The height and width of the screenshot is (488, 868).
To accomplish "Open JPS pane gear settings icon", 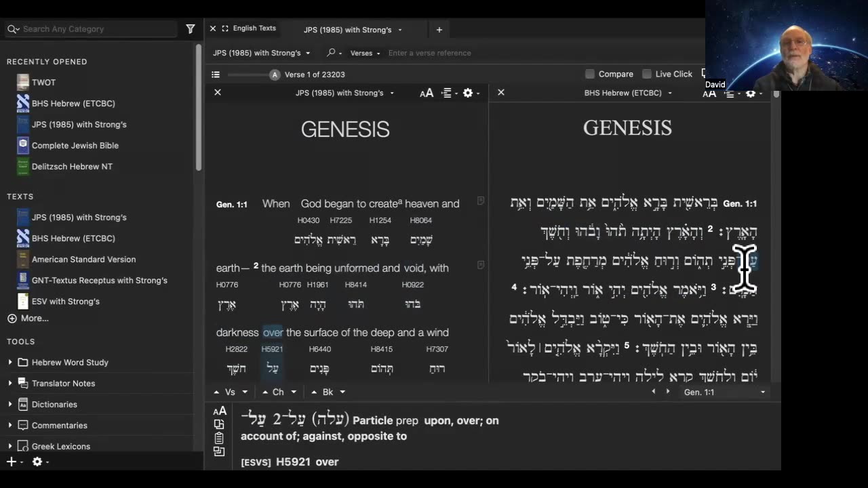I will point(467,93).
